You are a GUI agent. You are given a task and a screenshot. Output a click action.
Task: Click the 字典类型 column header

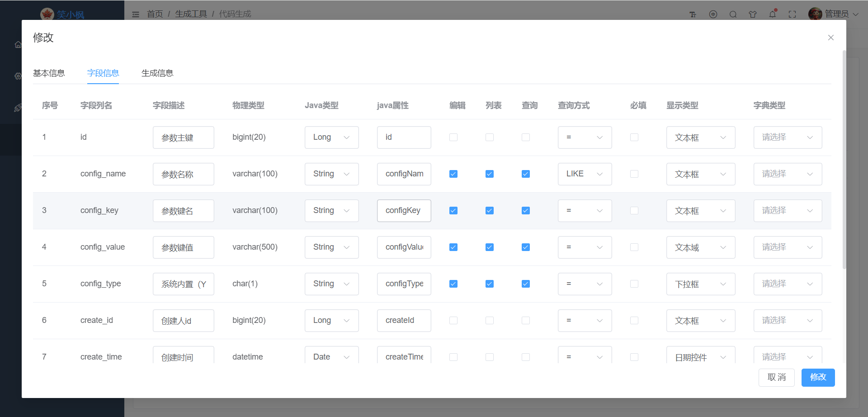pyautogui.click(x=769, y=105)
